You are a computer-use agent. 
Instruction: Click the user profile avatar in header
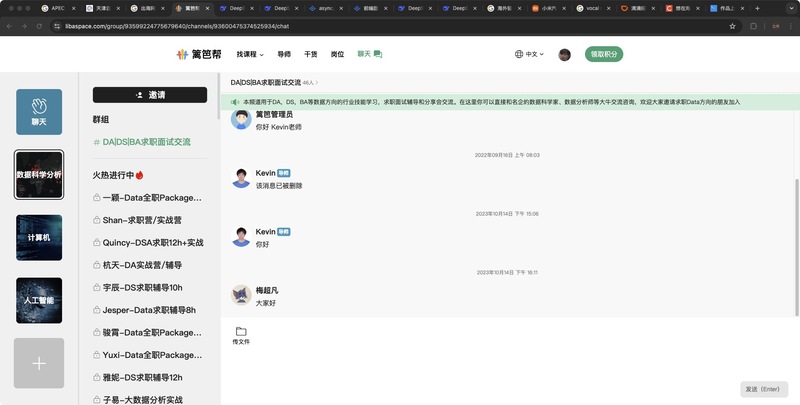pos(564,55)
